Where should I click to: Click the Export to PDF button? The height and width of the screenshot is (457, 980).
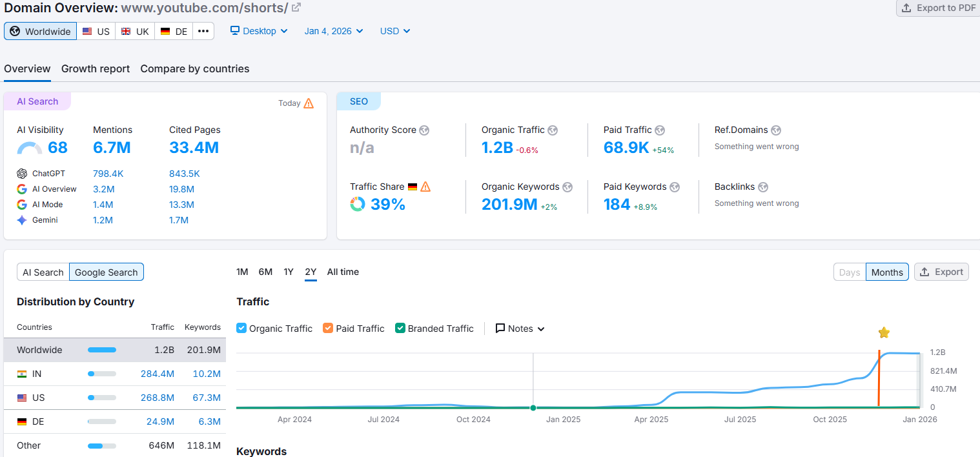click(937, 8)
